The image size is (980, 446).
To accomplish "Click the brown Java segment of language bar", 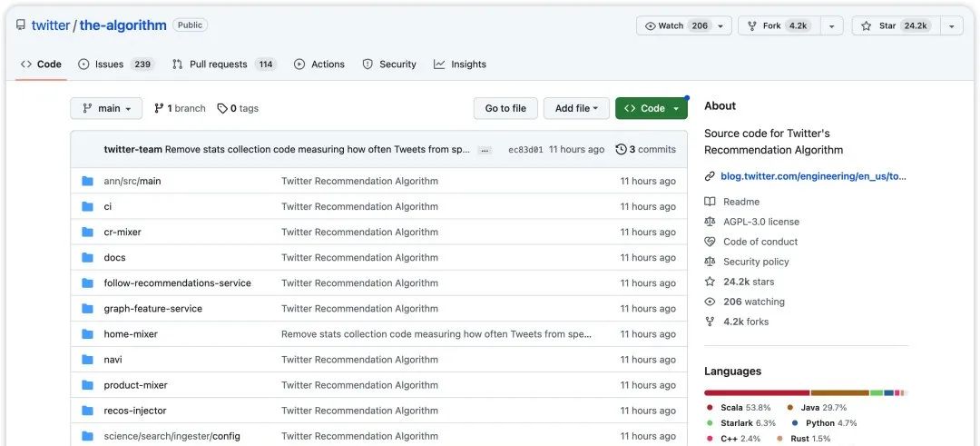I will (x=840, y=392).
